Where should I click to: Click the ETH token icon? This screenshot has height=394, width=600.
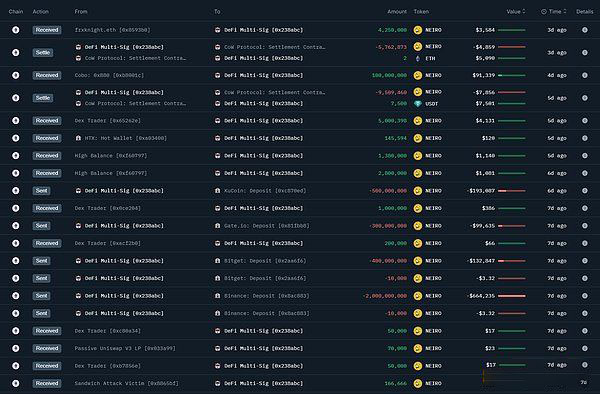pos(417,58)
